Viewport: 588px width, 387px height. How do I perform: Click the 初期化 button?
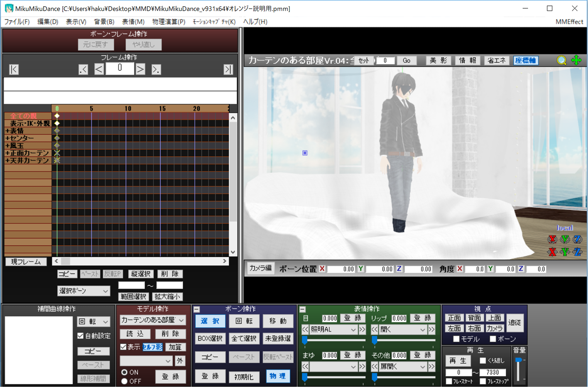pos(244,377)
